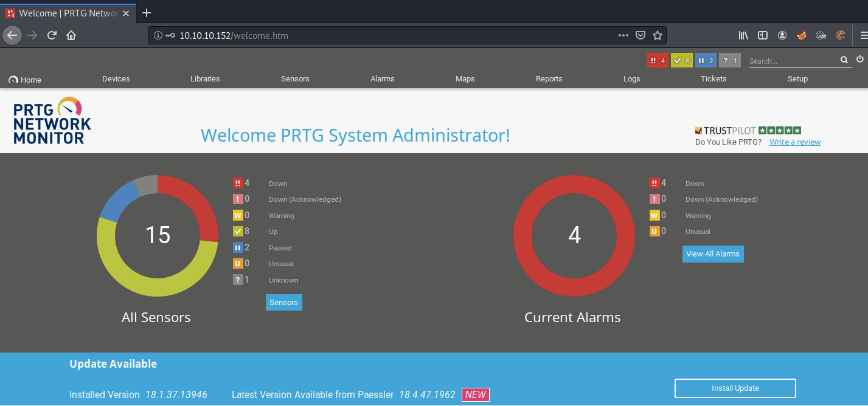This screenshot has width=868, height=406.
Task: Open the Devices menu
Action: [x=116, y=79]
